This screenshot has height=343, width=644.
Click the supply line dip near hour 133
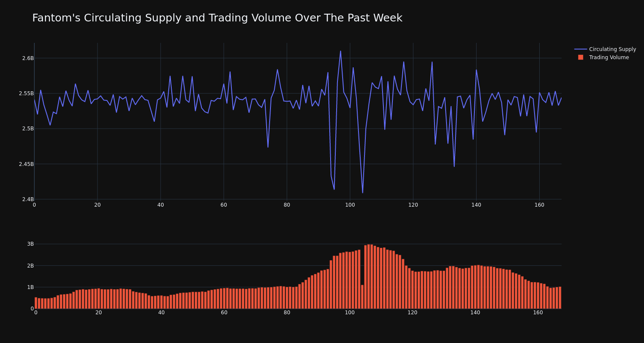(454, 166)
